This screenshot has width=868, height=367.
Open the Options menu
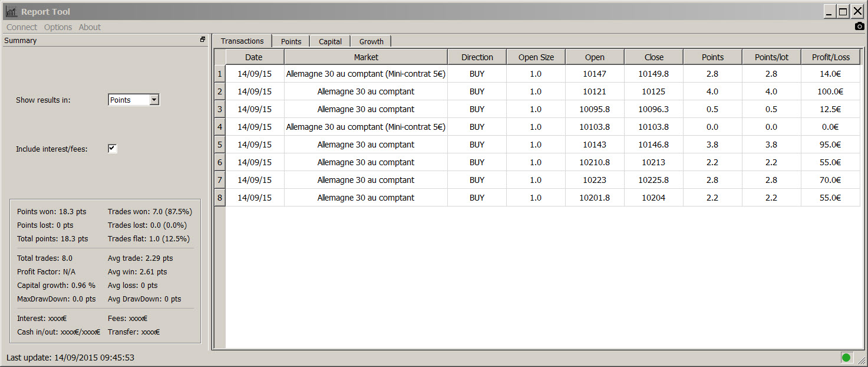(58, 27)
